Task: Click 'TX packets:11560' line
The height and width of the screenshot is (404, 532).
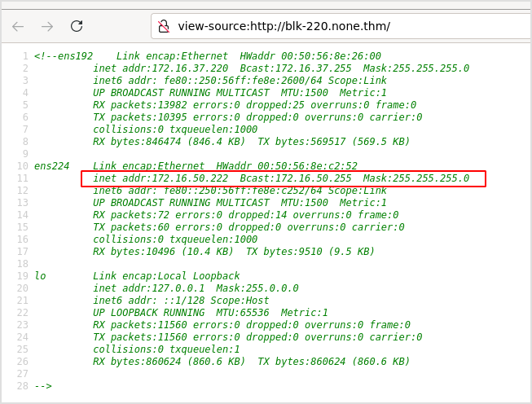Action: pos(257,337)
